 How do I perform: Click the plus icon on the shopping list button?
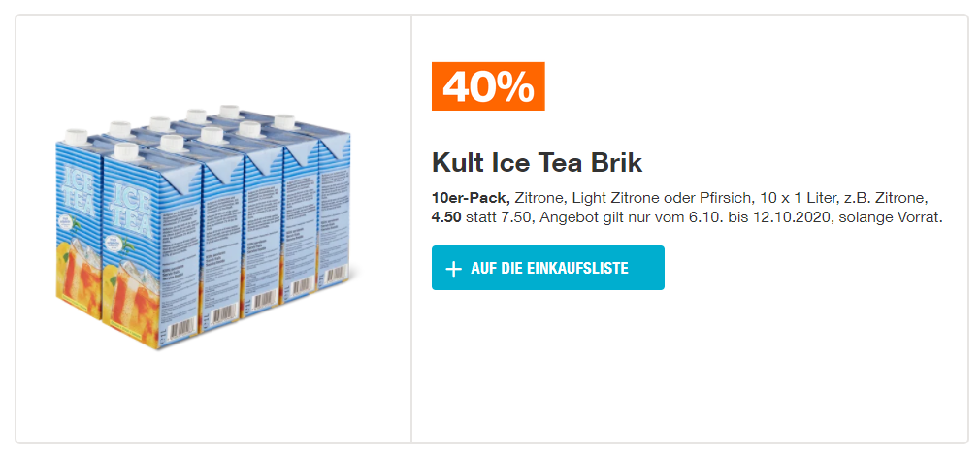coord(453,269)
